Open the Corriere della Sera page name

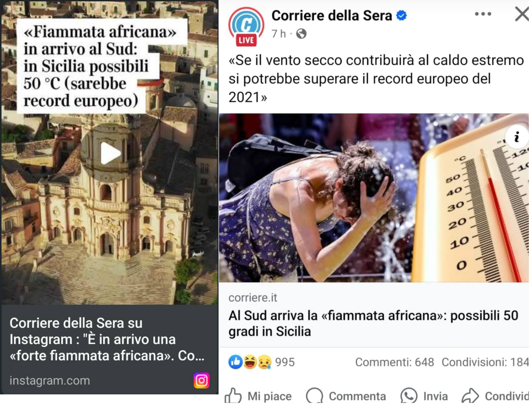(331, 16)
